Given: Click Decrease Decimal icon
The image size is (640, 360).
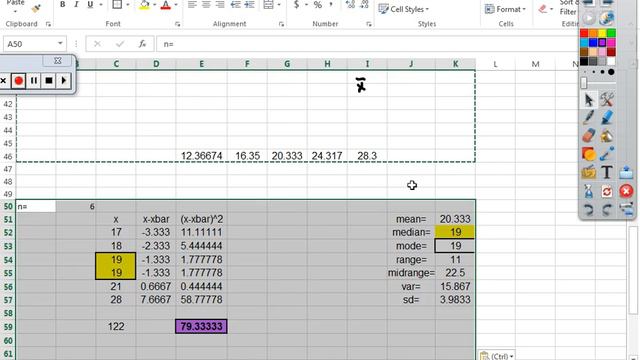Looking at the screenshot, I should pos(364,4).
